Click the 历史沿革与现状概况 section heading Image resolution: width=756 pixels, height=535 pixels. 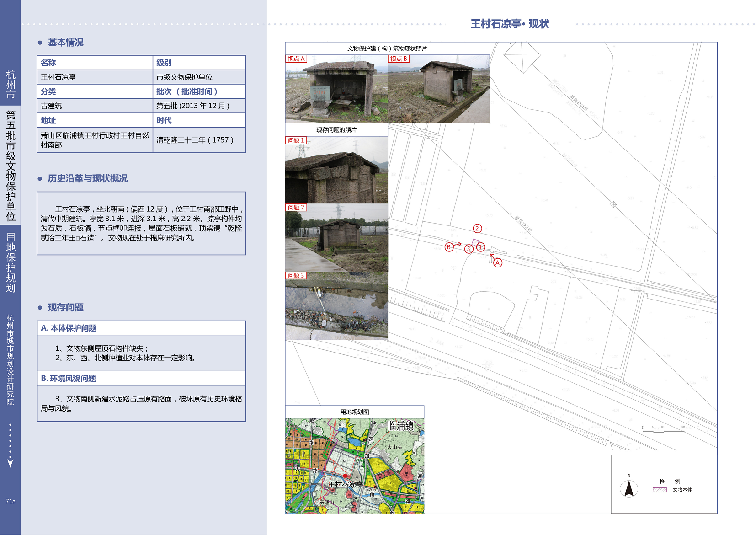tap(88, 179)
